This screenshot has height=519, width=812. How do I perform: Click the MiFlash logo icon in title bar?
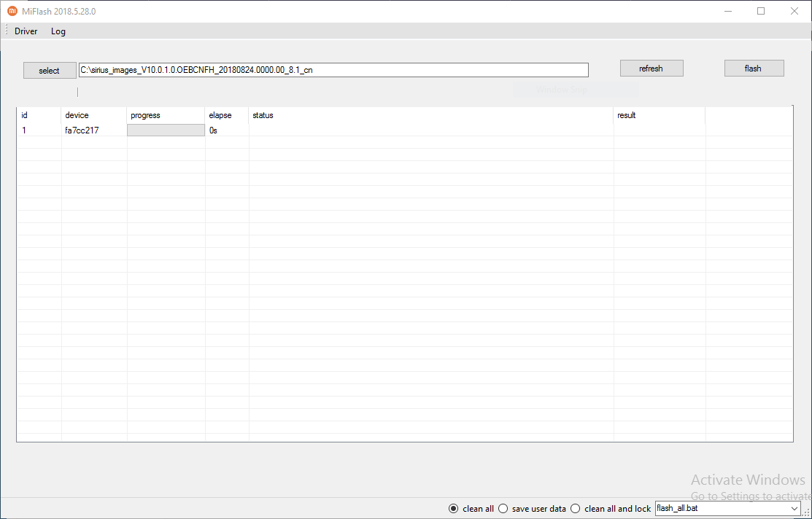(12, 11)
